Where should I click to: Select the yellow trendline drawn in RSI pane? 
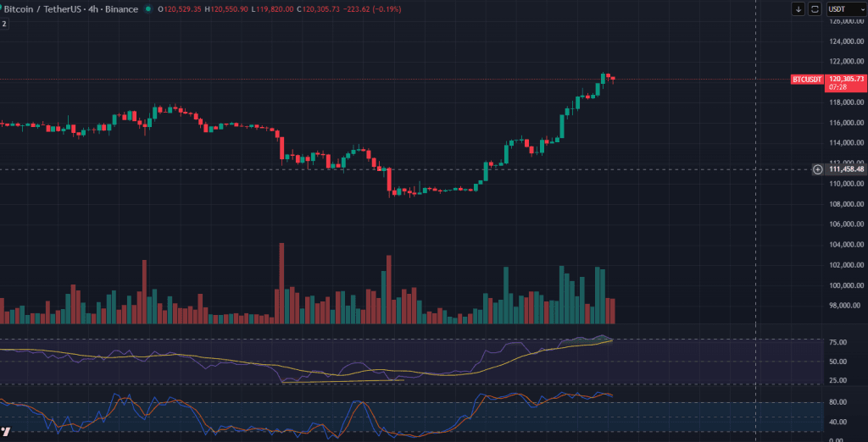point(339,381)
